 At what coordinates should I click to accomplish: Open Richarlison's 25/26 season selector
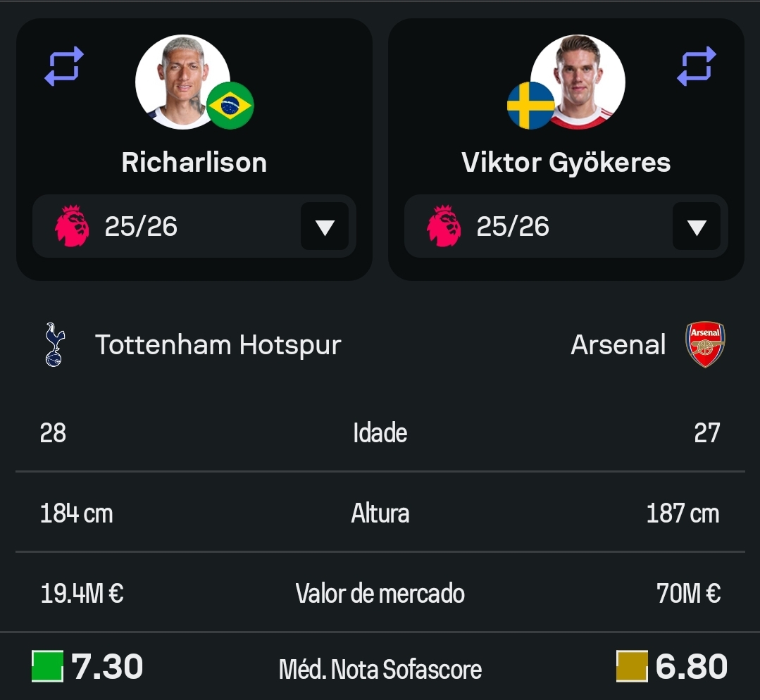[x=194, y=226]
